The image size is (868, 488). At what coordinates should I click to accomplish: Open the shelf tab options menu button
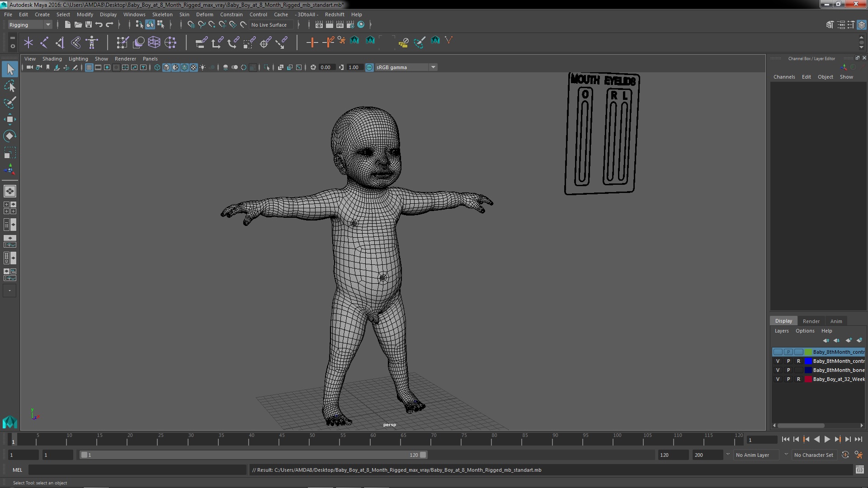[12, 37]
